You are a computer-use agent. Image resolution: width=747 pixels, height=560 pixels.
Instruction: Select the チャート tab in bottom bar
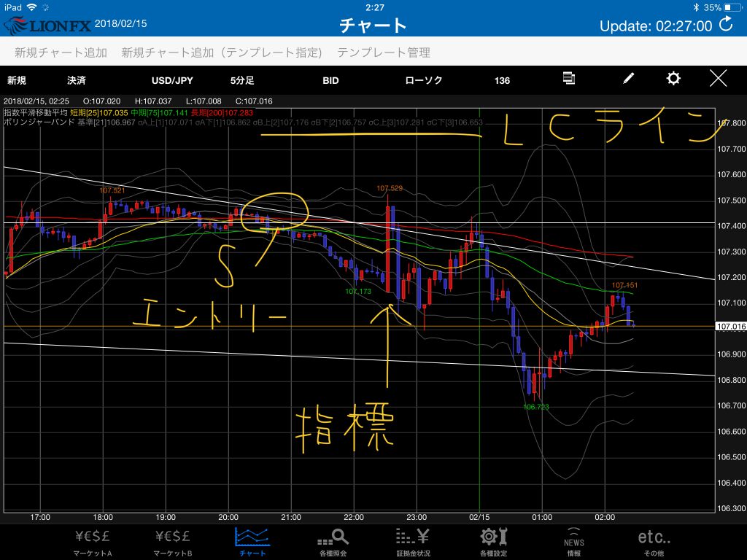pyautogui.click(x=252, y=542)
